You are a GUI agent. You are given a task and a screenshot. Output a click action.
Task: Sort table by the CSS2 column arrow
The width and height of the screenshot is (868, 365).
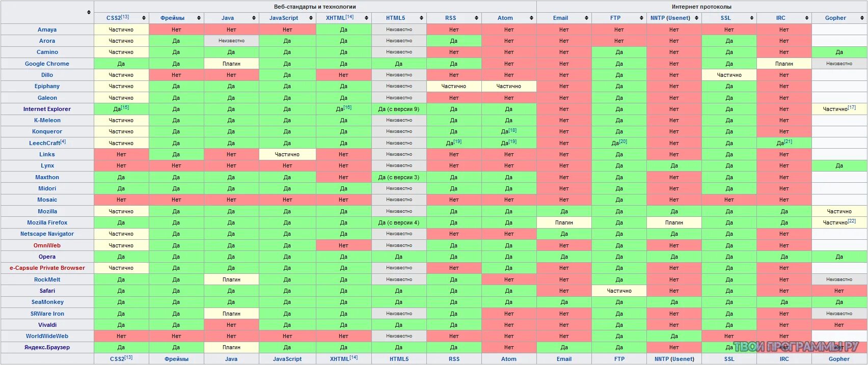click(x=144, y=18)
